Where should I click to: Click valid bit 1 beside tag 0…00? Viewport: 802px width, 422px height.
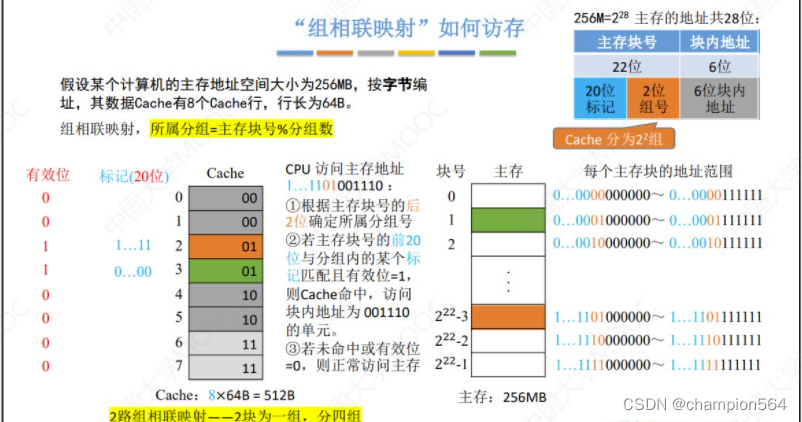46,270
